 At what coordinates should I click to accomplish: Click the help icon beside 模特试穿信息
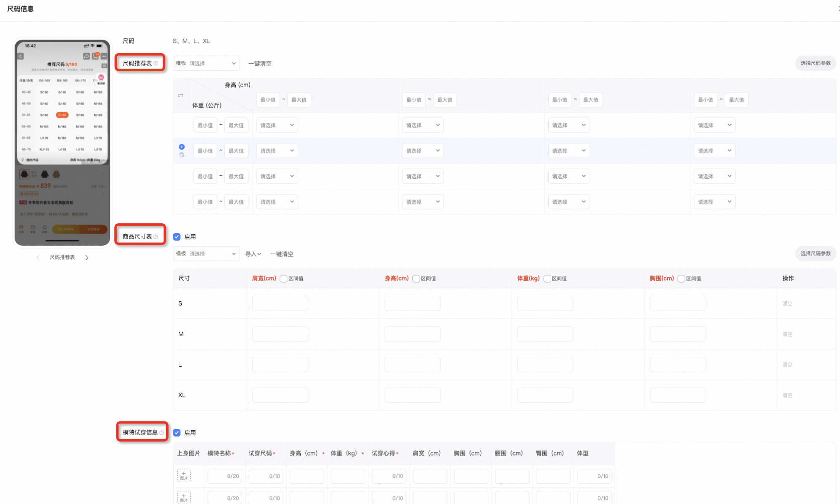(162, 433)
